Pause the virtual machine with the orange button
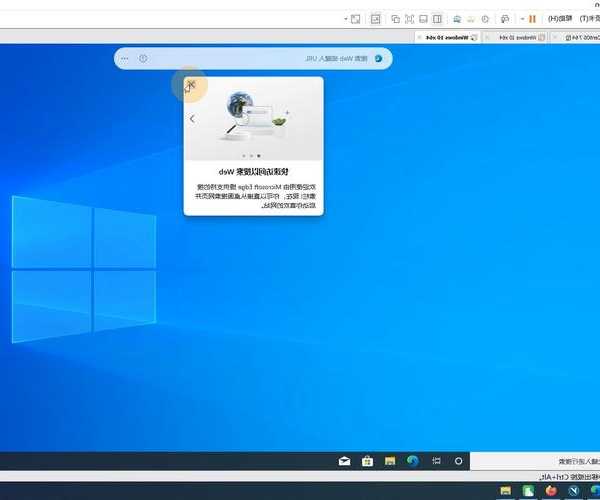600x500 pixels. (532, 18)
